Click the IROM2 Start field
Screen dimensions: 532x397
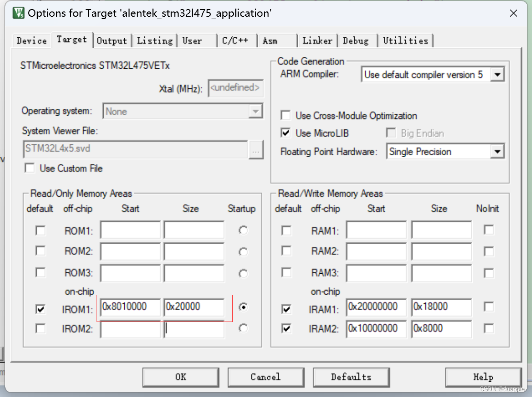[x=130, y=329]
